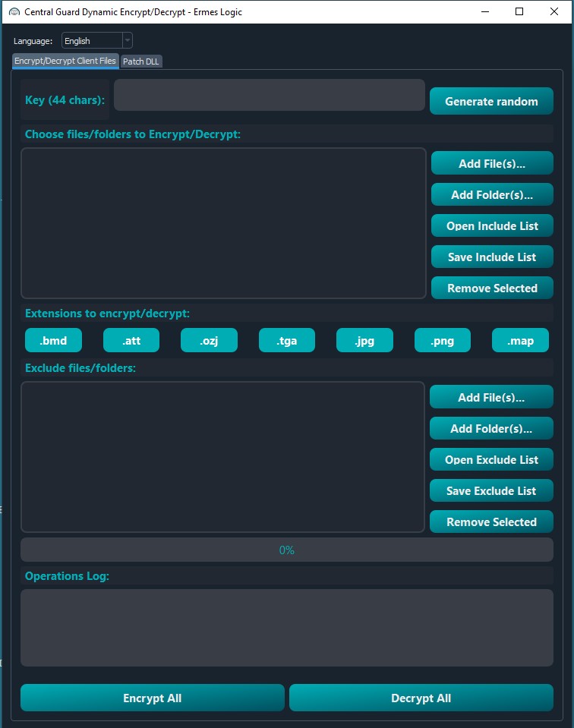Screen dimensions: 574x728
Task: Click the Key (44 chars) input field
Action: 269,96
